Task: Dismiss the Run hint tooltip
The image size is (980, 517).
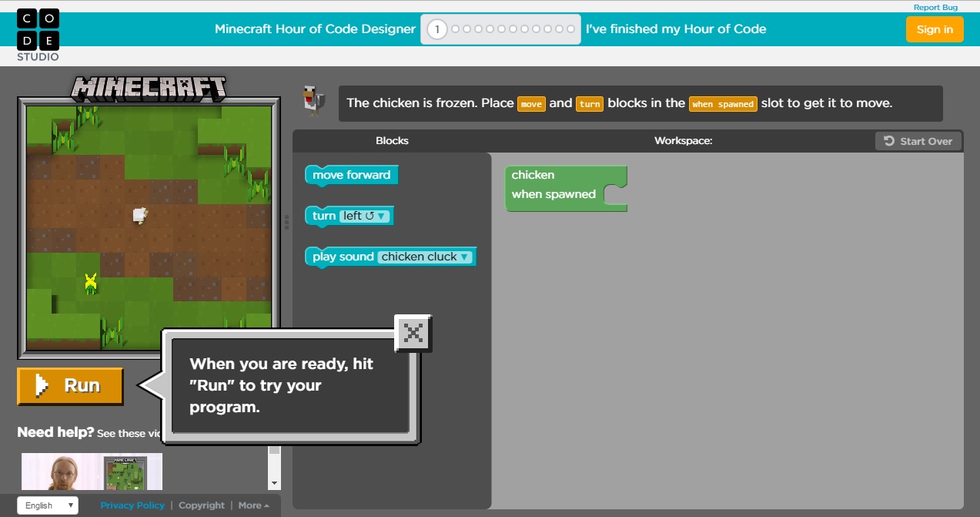Action: (x=413, y=332)
